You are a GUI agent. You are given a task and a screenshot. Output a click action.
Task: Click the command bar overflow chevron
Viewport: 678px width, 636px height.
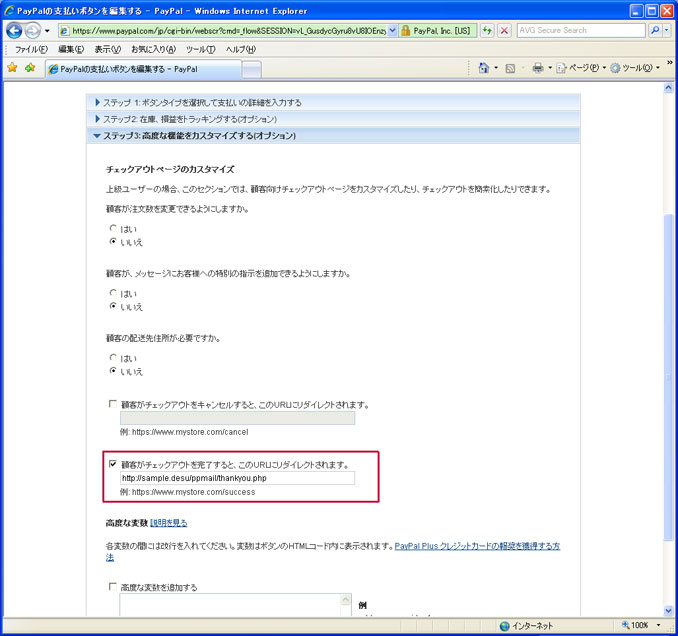point(669,63)
